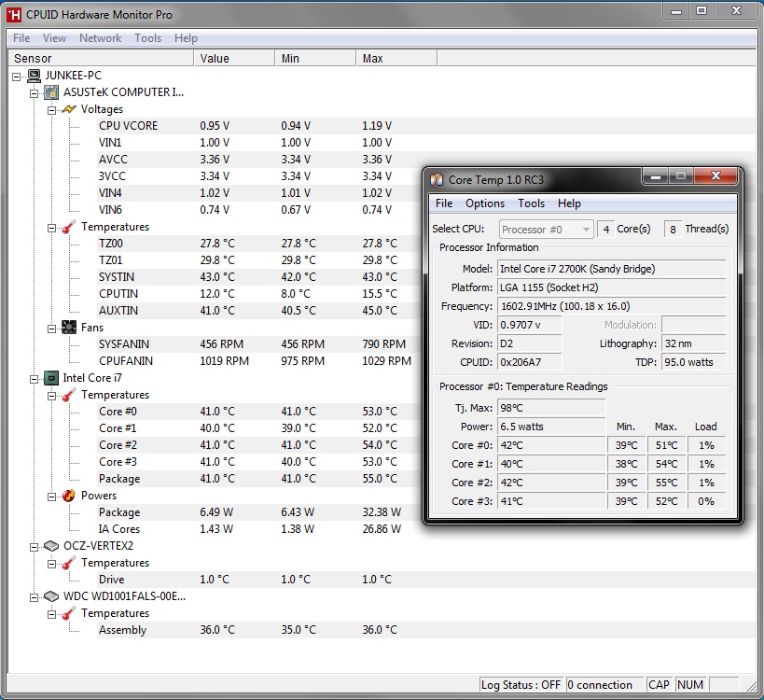This screenshot has height=700, width=764.
Task: Click the Min column header
Action: pyautogui.click(x=315, y=59)
